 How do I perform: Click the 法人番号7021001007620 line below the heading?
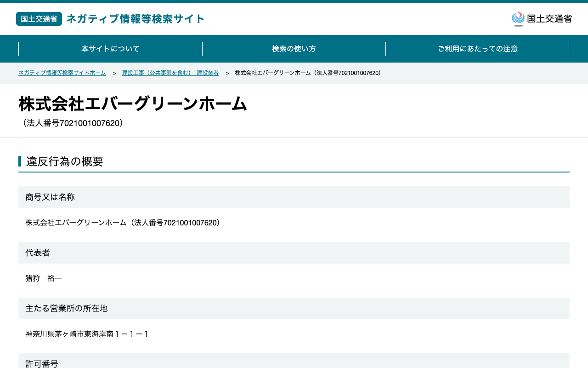pos(73,123)
